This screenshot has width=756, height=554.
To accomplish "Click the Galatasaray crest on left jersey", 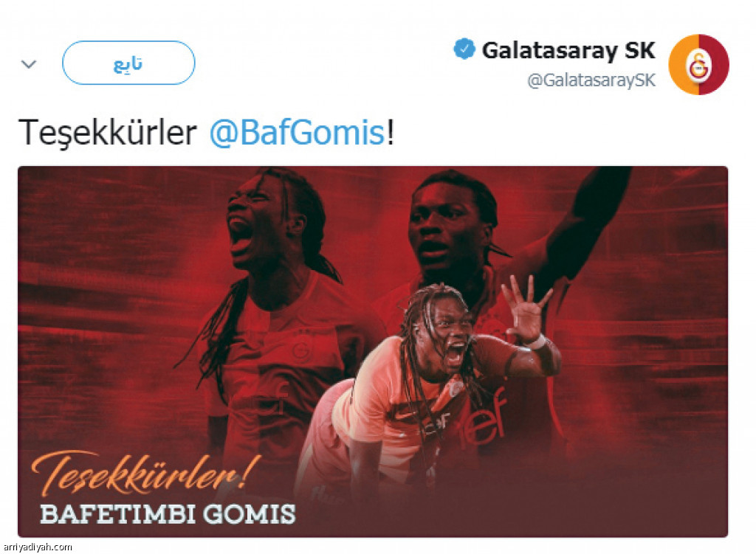I will [302, 350].
